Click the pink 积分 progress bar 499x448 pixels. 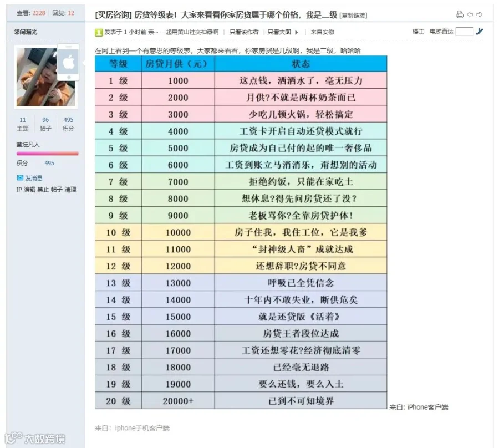(48, 154)
